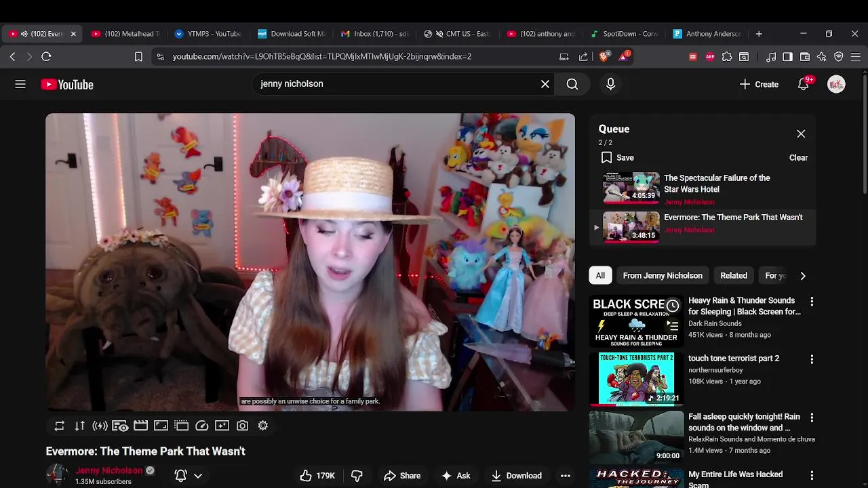Click the video filters sparkle icon
Image resolution: width=868 pixels, height=488 pixels.
coord(222,426)
